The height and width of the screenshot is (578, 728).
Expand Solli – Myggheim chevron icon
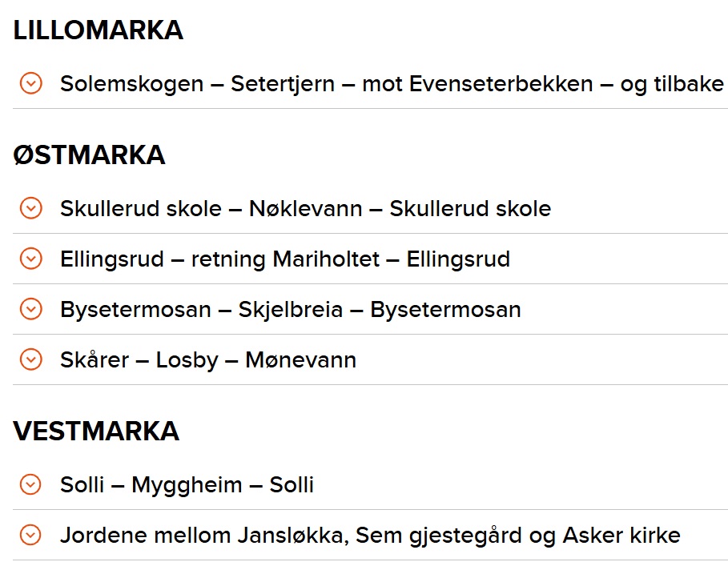tap(31, 484)
